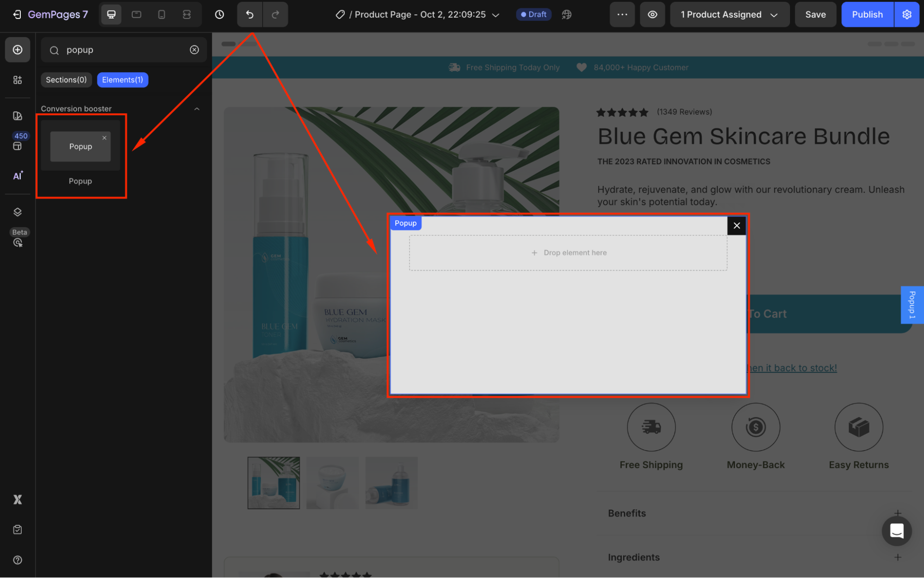Switch to tablet device view
924x578 pixels.
(136, 14)
